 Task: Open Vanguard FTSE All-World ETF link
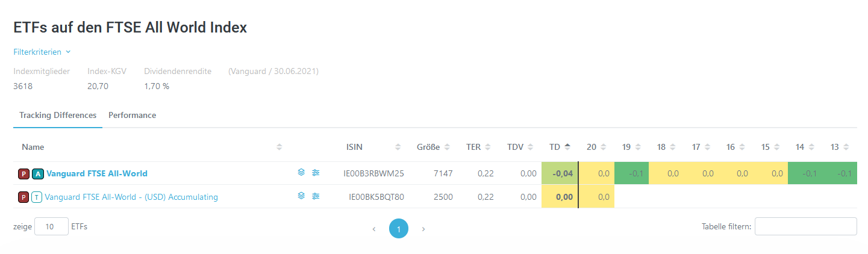(97, 173)
